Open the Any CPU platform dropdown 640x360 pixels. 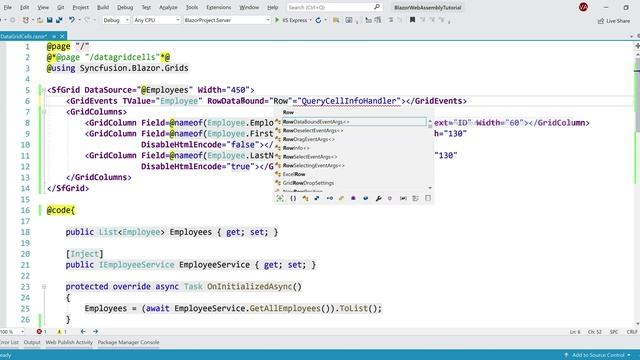pos(157,20)
